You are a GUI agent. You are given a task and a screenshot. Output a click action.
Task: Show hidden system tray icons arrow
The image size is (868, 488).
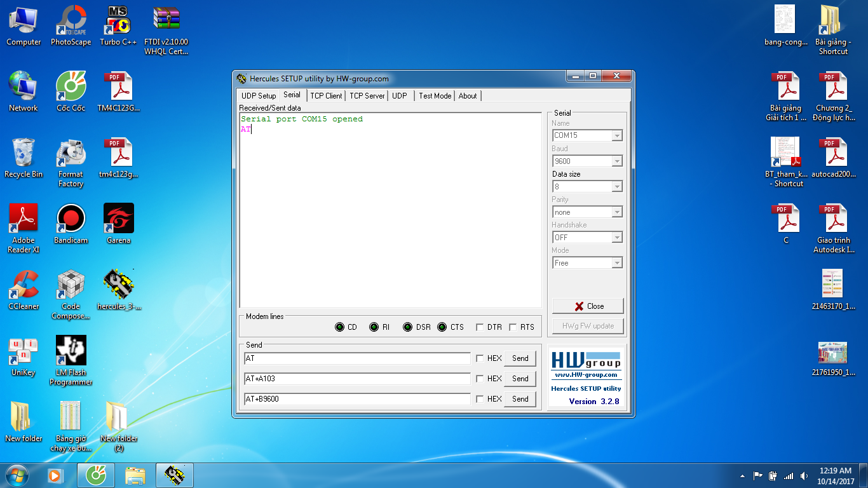click(742, 475)
